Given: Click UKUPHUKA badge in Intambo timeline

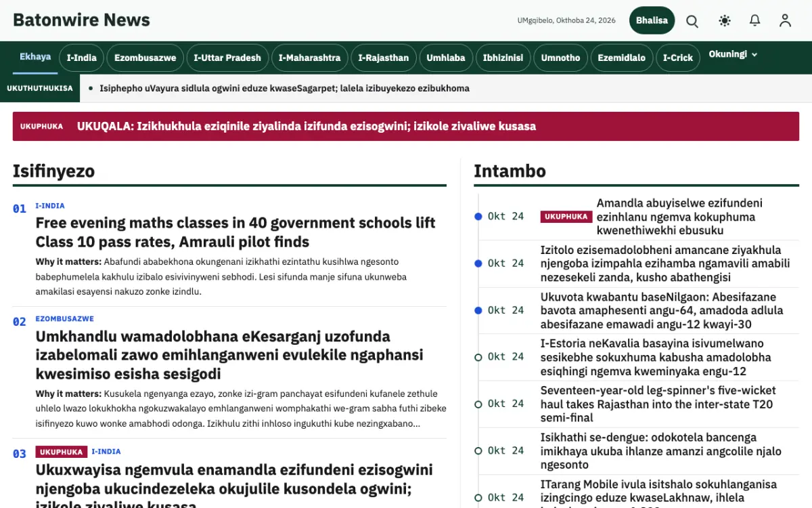Looking at the screenshot, I should pyautogui.click(x=566, y=217).
